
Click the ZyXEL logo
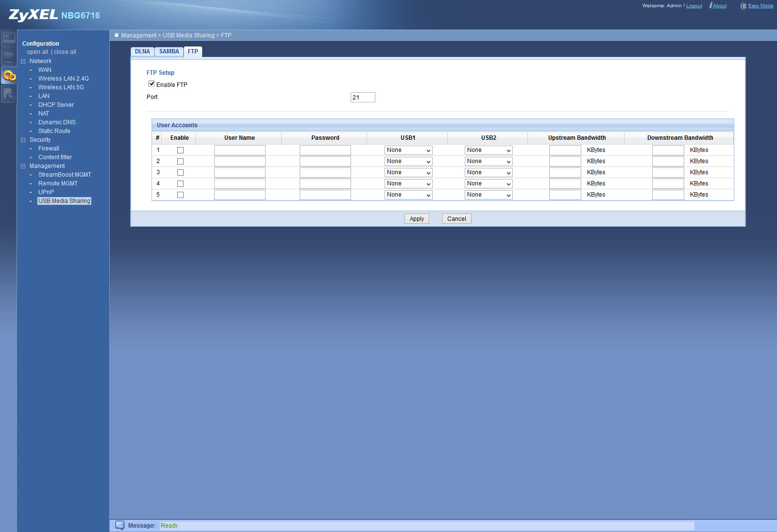(33, 15)
